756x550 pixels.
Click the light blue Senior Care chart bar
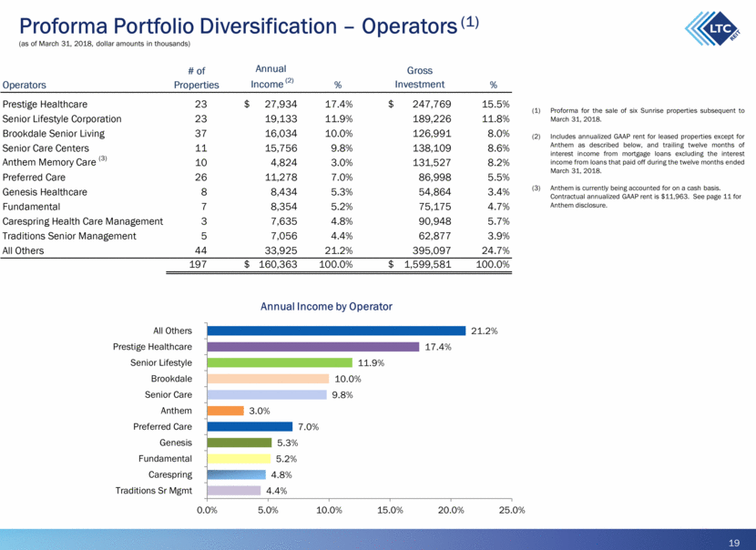[x=267, y=395]
